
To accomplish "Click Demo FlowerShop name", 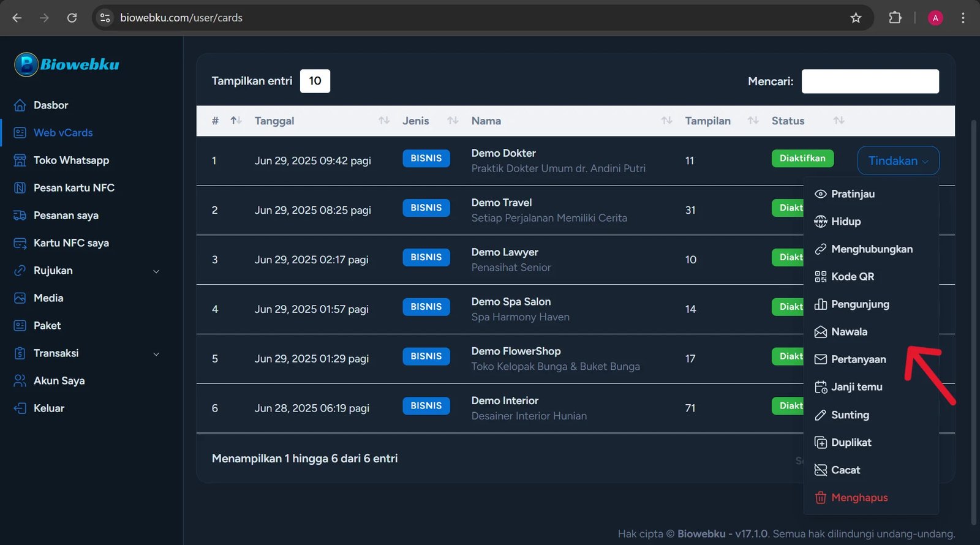I will [516, 351].
